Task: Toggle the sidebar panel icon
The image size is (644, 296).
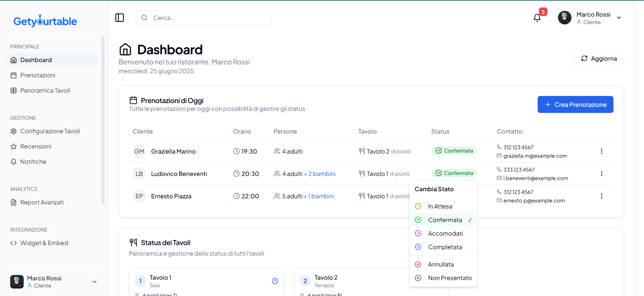Action: click(x=120, y=18)
